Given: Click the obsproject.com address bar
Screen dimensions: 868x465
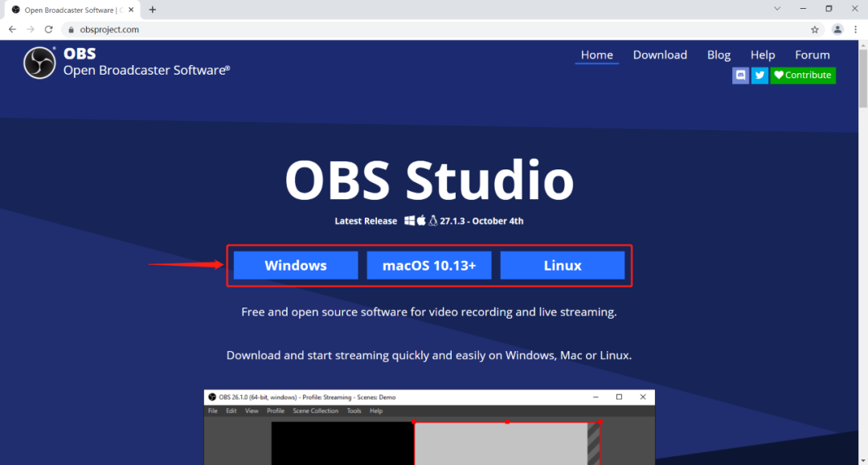Looking at the screenshot, I should [402, 30].
